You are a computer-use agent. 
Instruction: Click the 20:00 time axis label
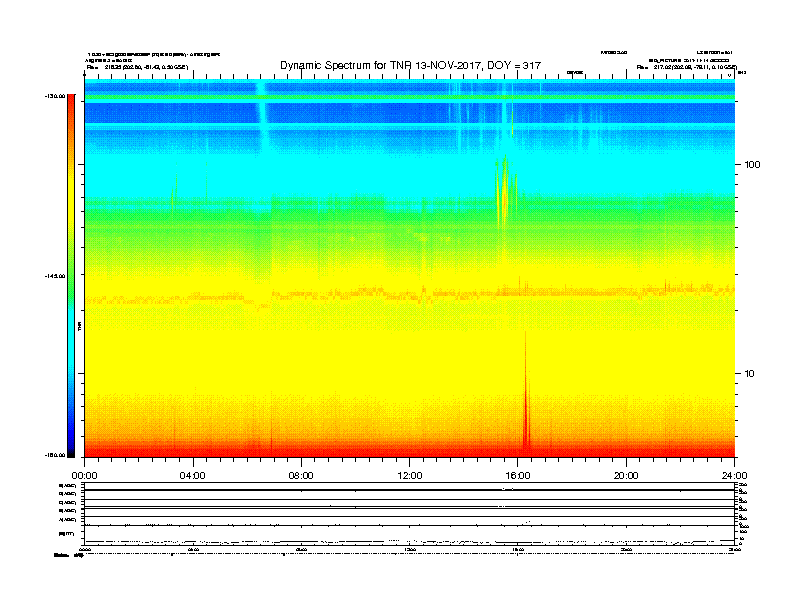[626, 476]
